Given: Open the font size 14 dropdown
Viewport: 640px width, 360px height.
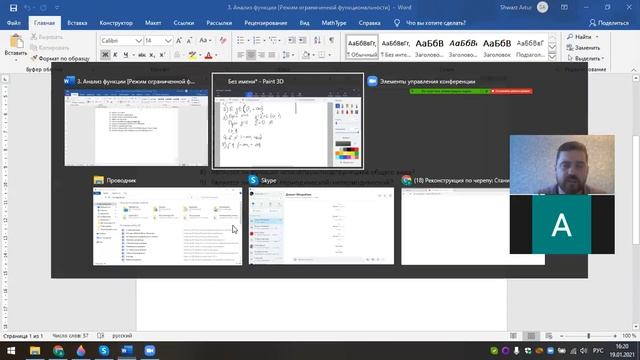Looking at the screenshot, I should [168, 41].
